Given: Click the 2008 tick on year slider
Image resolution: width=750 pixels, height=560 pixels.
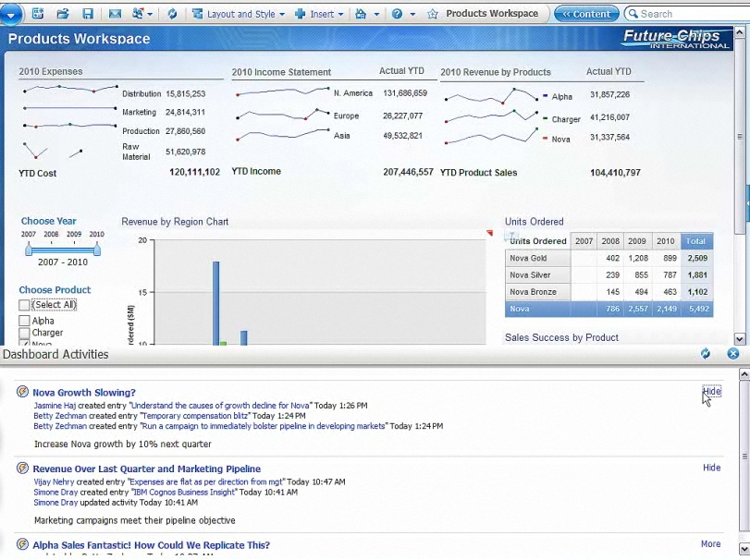Looking at the screenshot, I should [x=51, y=234].
